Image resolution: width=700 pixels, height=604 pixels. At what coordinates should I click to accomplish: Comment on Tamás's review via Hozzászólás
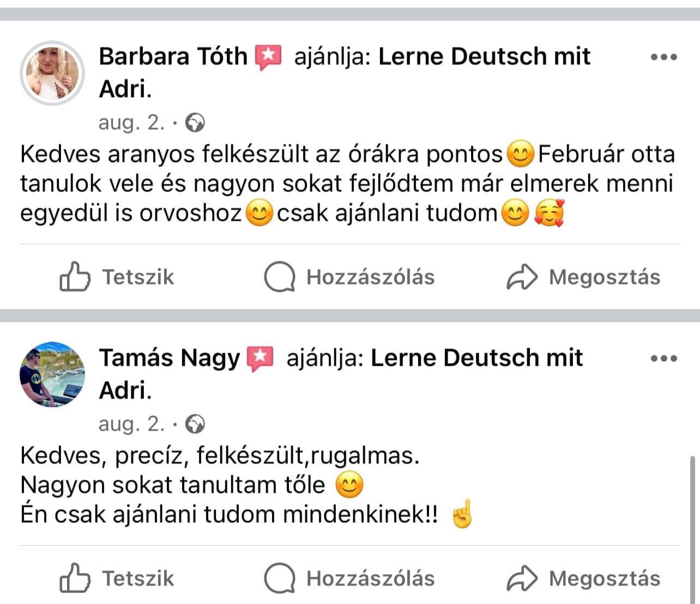point(349,578)
